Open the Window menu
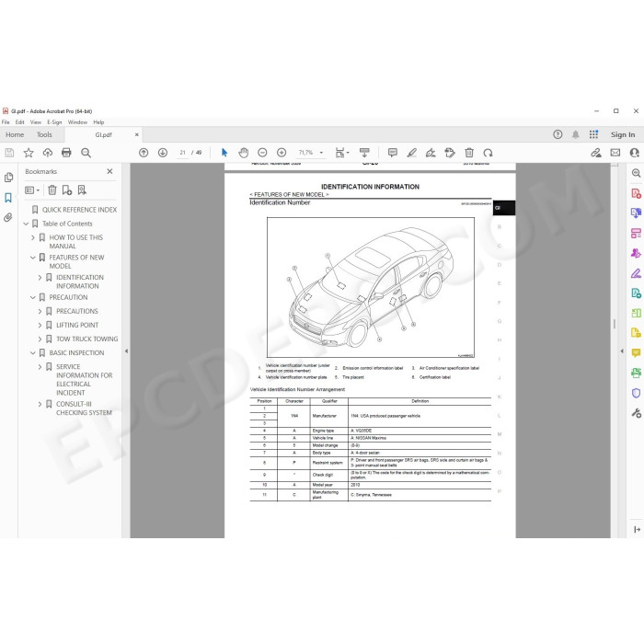Screen dimensions: 644x644 [x=77, y=122]
